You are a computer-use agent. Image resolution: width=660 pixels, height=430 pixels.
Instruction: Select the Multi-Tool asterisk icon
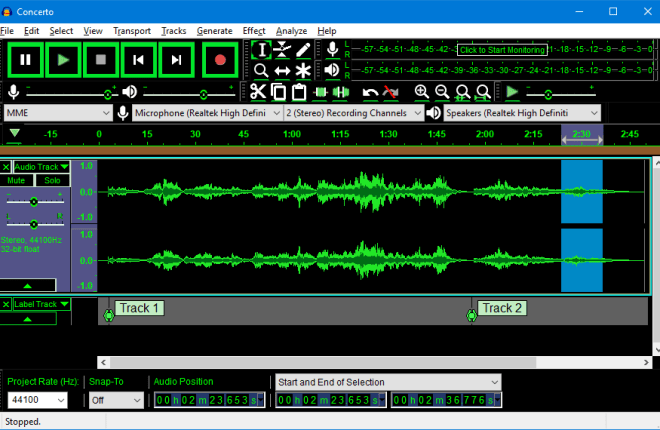coord(303,70)
